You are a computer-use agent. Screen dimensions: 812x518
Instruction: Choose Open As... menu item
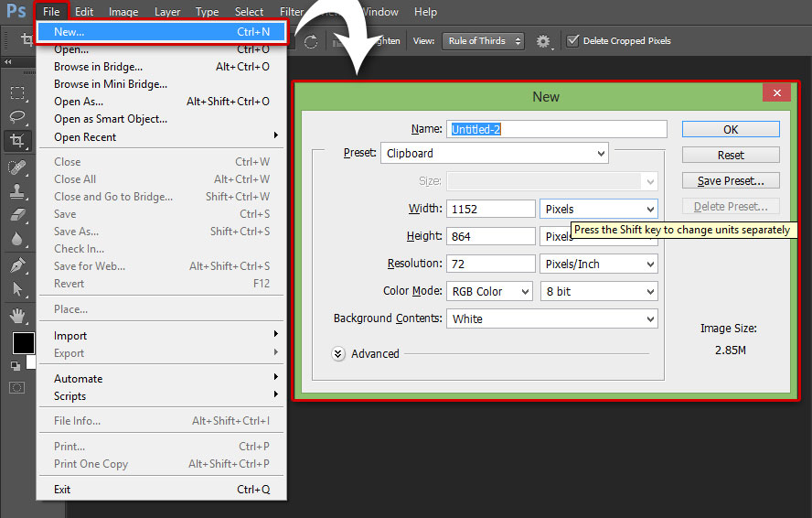162,101
